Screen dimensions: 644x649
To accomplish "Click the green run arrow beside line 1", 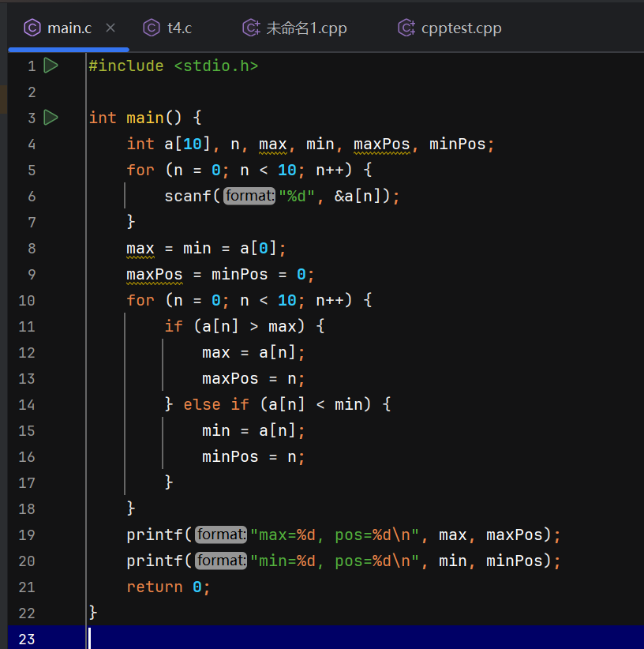I will (x=51, y=66).
